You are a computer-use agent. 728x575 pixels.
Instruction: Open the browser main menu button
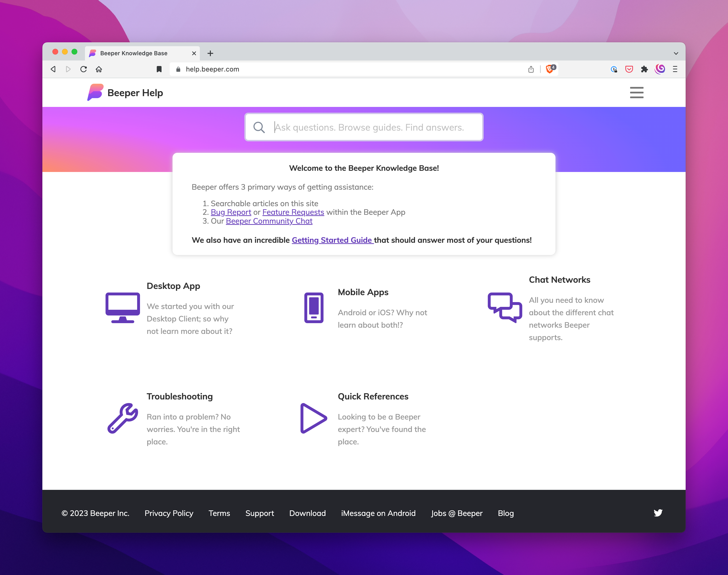click(x=675, y=69)
